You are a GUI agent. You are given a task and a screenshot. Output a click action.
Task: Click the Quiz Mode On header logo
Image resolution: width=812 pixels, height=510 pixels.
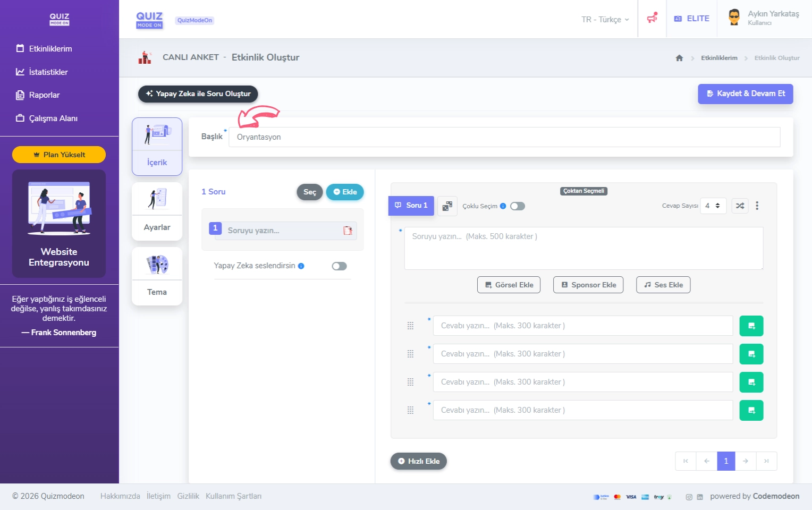pyautogui.click(x=149, y=20)
